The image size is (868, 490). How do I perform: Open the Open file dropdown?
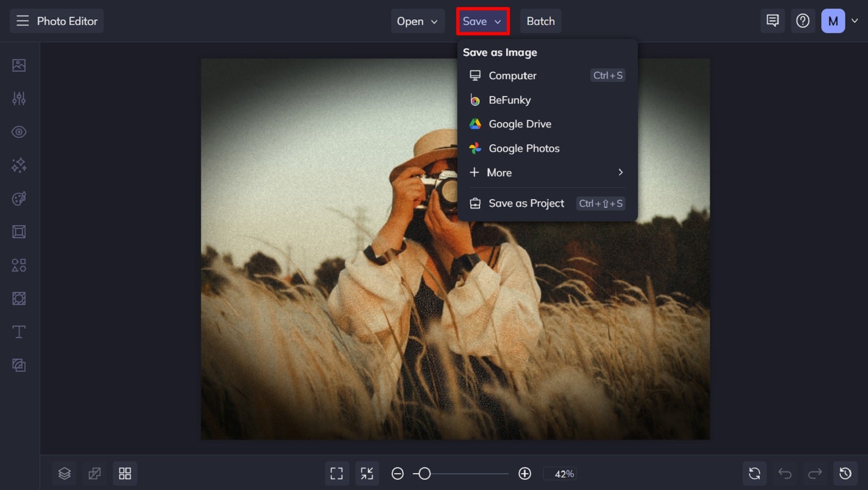[417, 21]
